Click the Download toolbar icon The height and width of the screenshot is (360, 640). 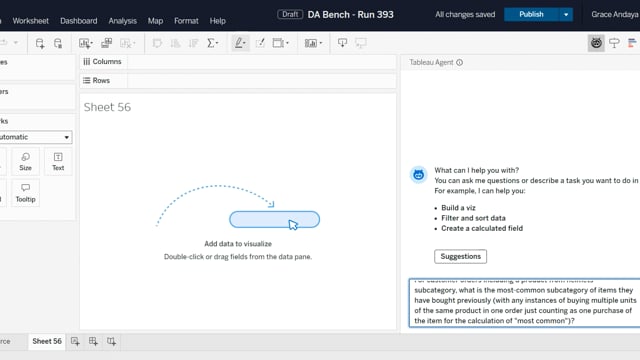tap(342, 43)
